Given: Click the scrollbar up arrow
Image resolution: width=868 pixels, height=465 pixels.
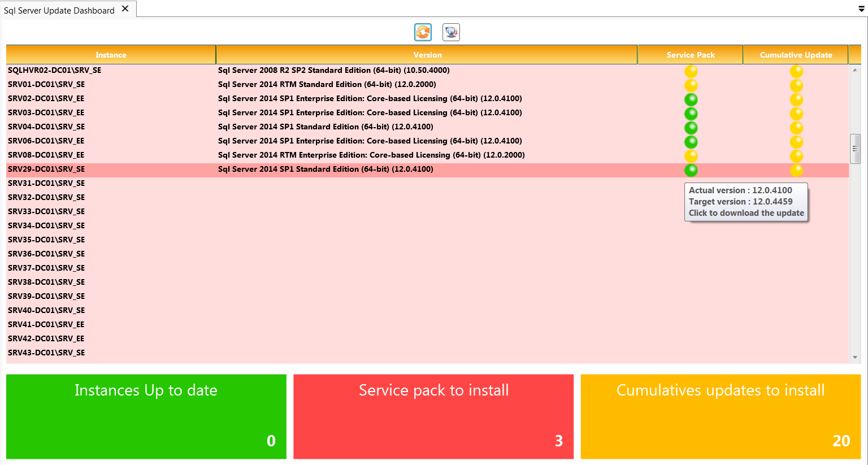Looking at the screenshot, I should (855, 71).
